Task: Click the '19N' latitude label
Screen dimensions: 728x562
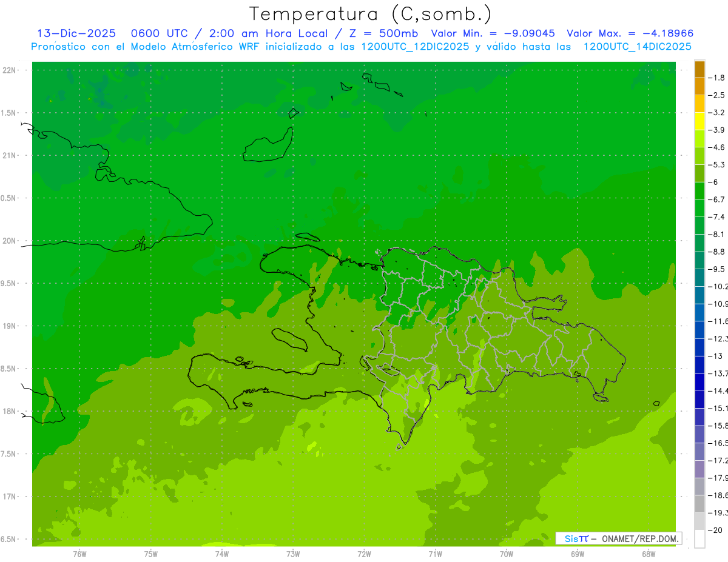Action: pos(10,326)
